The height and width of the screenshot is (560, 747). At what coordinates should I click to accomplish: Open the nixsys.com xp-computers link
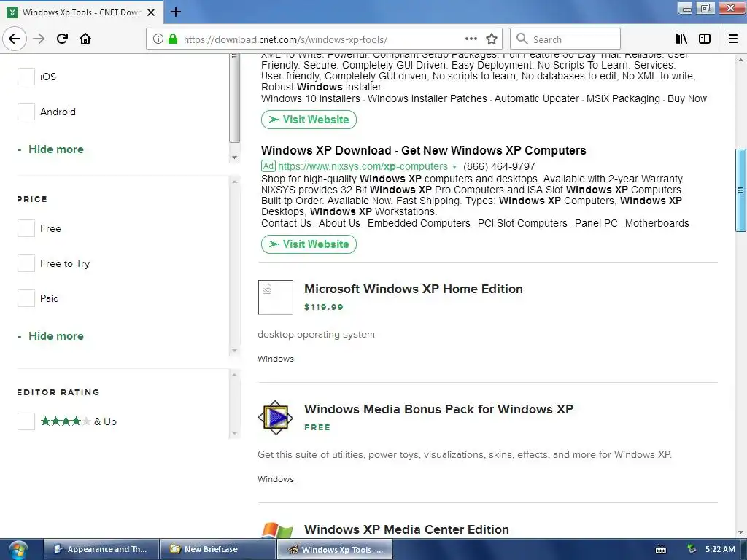pos(363,167)
